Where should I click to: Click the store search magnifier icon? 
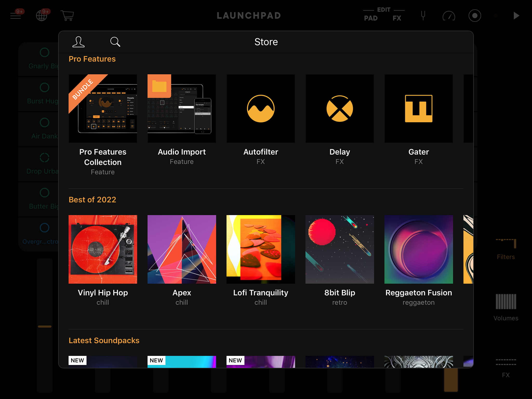[x=115, y=42]
